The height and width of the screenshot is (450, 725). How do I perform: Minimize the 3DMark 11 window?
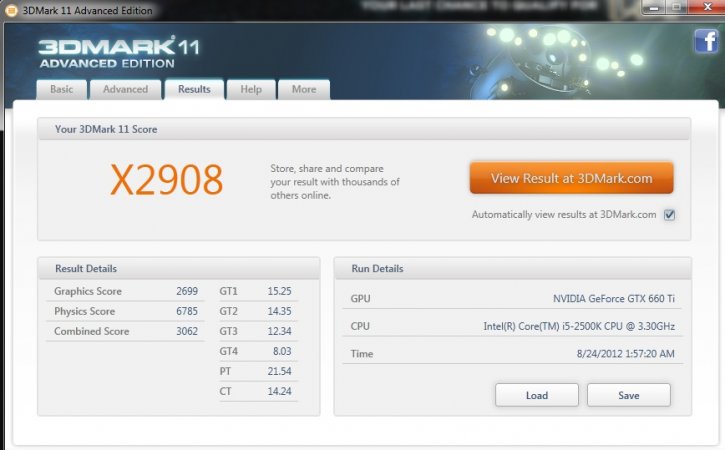click(x=654, y=7)
